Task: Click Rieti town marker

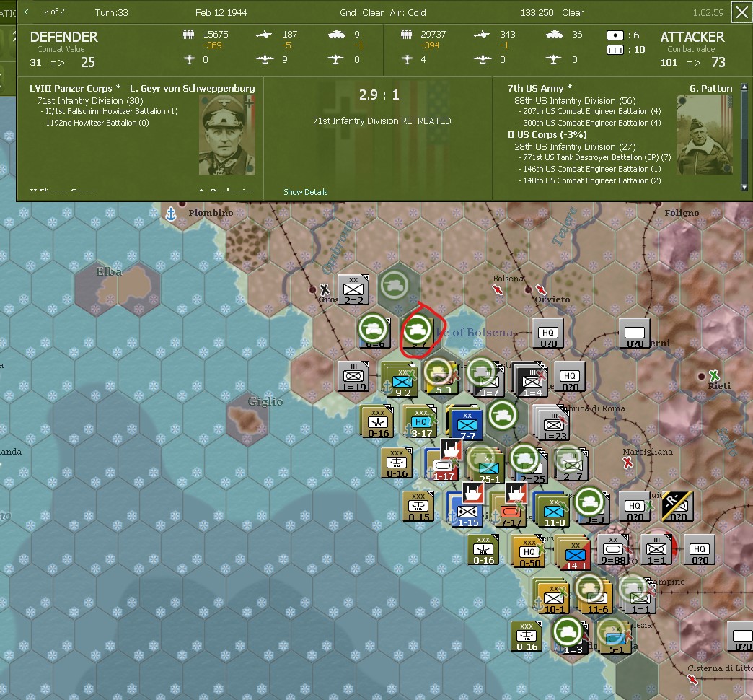Action: [x=702, y=376]
